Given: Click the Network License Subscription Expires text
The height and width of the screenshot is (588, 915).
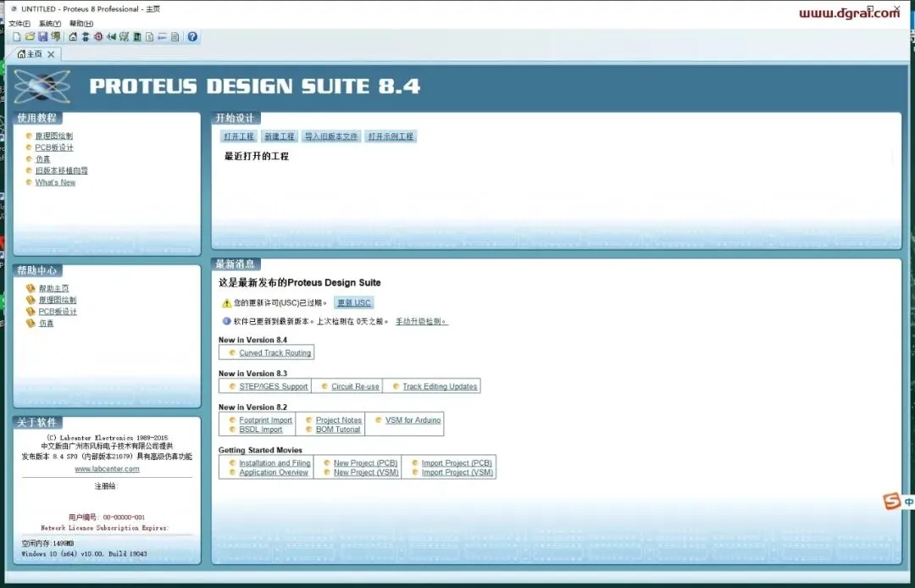Looking at the screenshot, I should (x=104, y=528).
